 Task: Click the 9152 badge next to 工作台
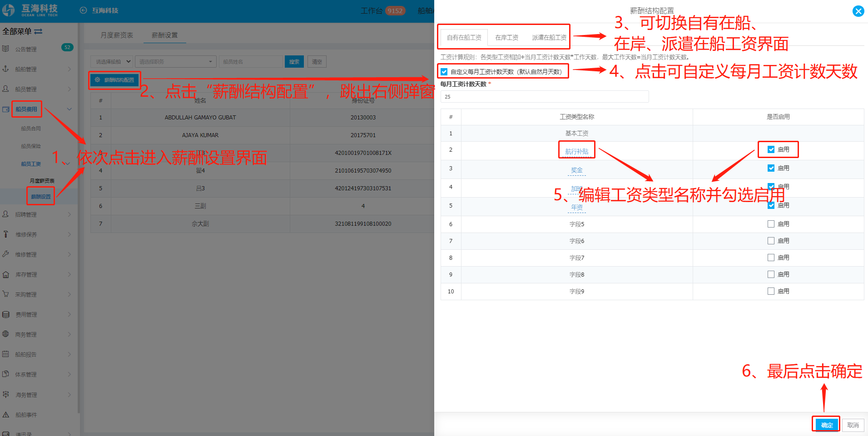tap(395, 11)
